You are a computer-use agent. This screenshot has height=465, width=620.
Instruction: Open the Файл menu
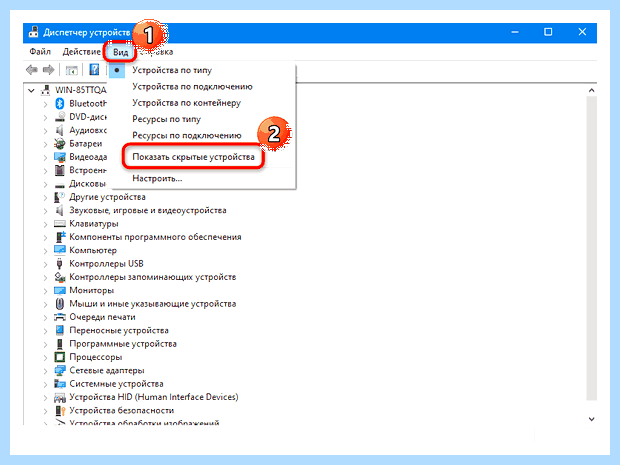point(40,52)
